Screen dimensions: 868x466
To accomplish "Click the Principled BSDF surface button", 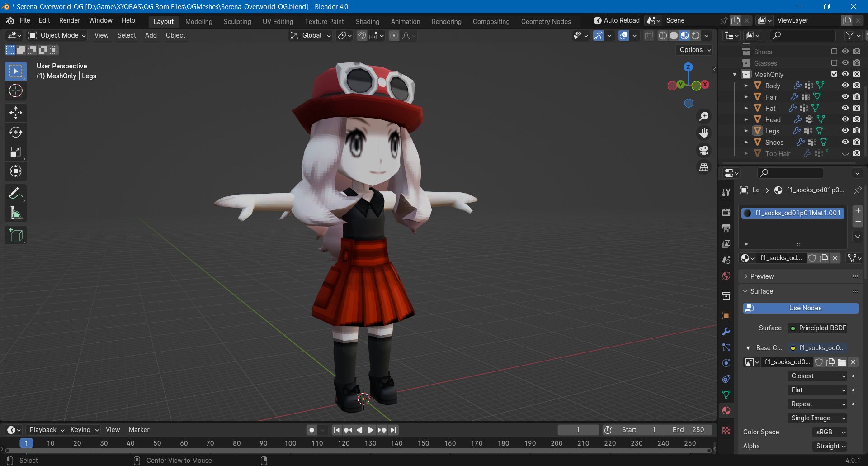I will (x=817, y=328).
